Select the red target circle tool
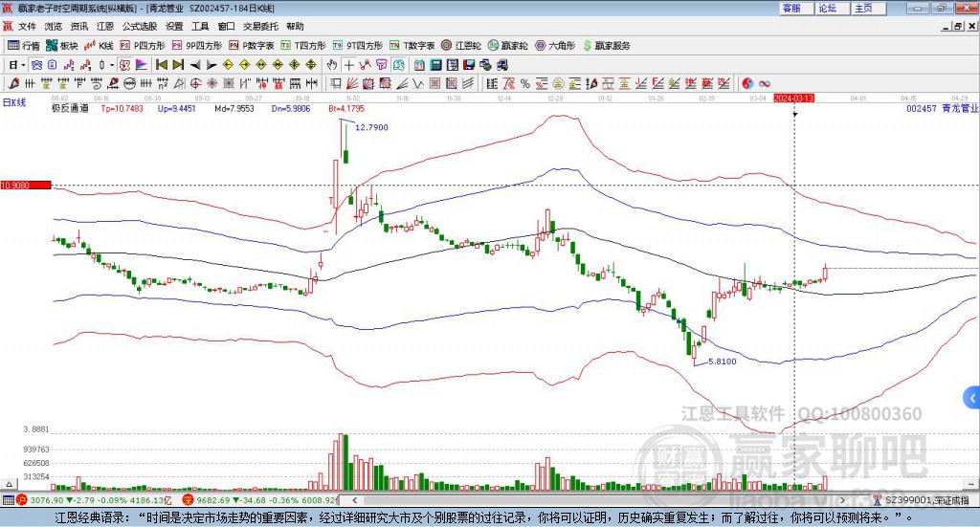Viewport: 980px width, 527px height. (195, 83)
